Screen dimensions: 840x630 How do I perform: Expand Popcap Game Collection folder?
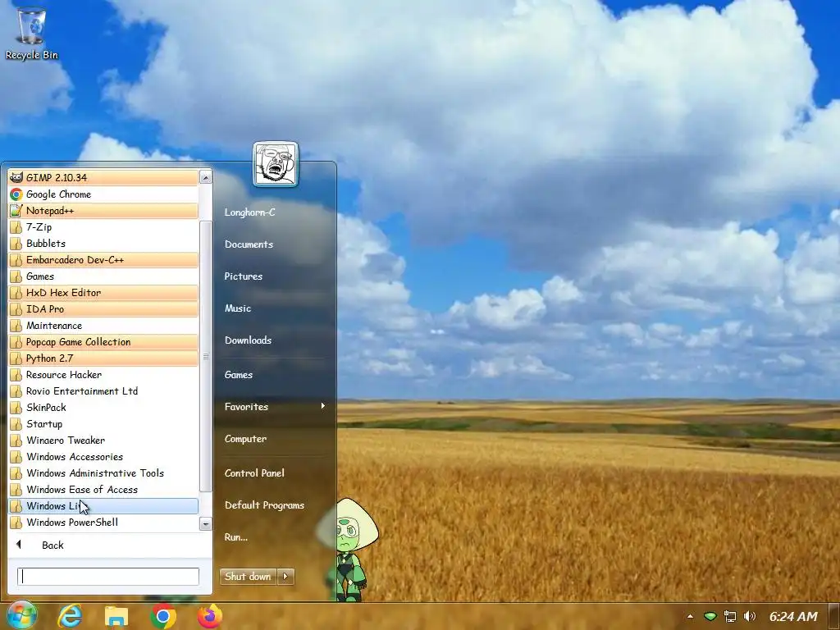click(103, 342)
